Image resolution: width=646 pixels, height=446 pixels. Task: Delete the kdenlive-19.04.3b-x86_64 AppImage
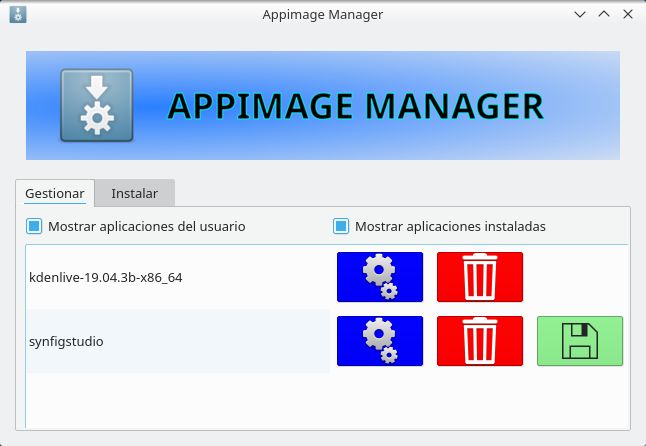point(480,276)
